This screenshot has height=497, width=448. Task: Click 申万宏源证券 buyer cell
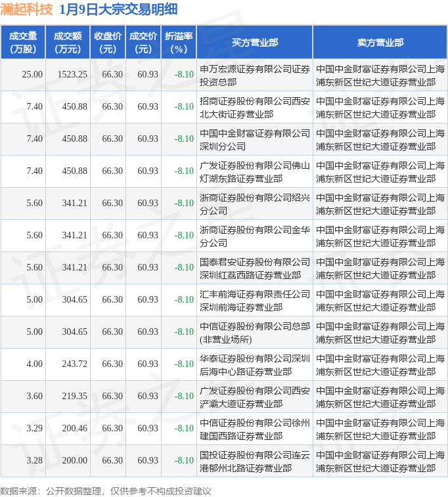pos(254,75)
